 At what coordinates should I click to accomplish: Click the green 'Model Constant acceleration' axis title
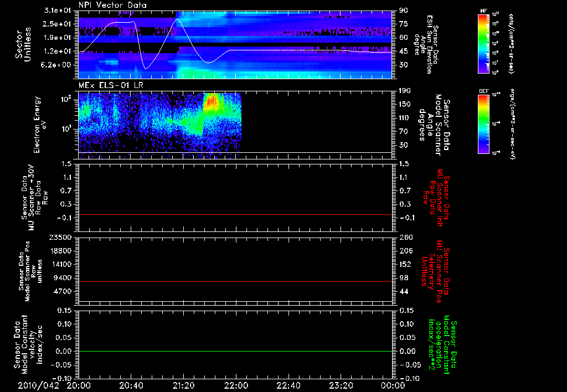click(442, 344)
